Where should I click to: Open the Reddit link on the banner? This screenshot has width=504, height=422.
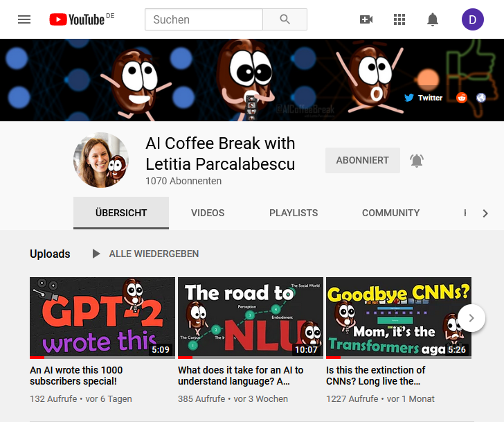[x=462, y=98]
